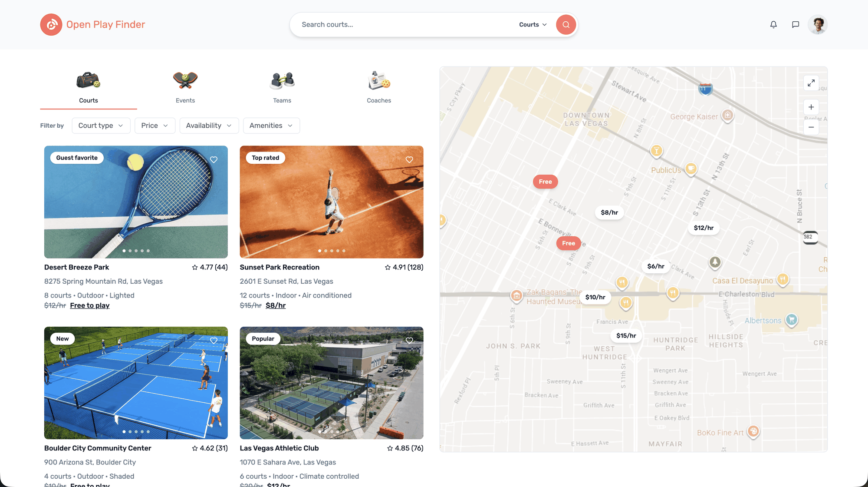Open the Desert Breeze Park listing title
This screenshot has height=487, width=868.
pos(76,267)
